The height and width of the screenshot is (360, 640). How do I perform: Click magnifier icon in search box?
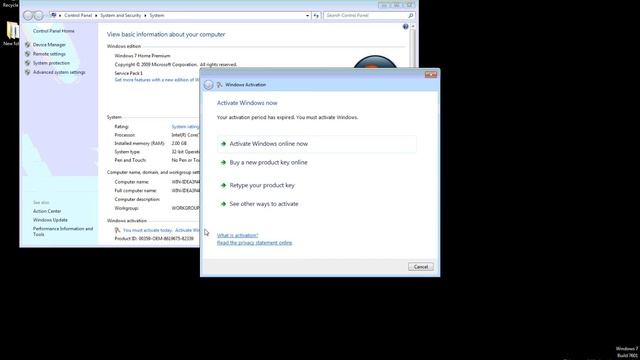tap(411, 16)
